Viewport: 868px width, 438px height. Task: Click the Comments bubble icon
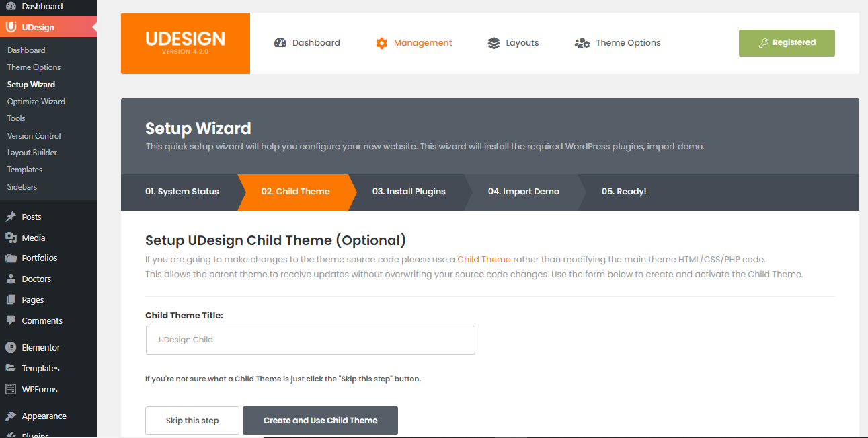[x=11, y=320]
